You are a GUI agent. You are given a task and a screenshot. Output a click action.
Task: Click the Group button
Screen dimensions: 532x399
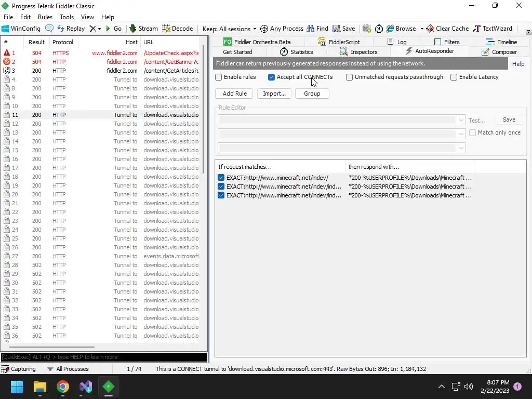(312, 94)
